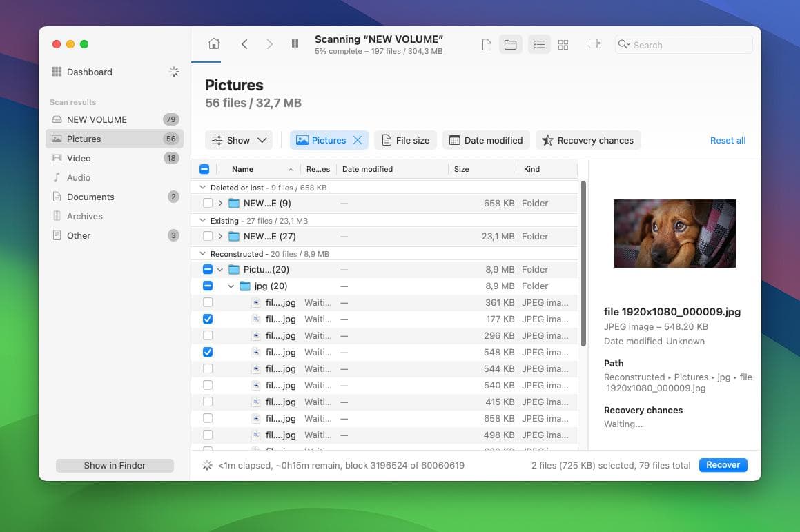Collapse the Deleted or lost group

coord(202,188)
